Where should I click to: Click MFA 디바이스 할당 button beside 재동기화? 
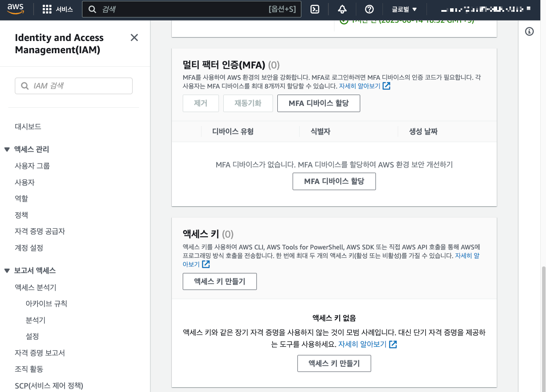point(319,103)
